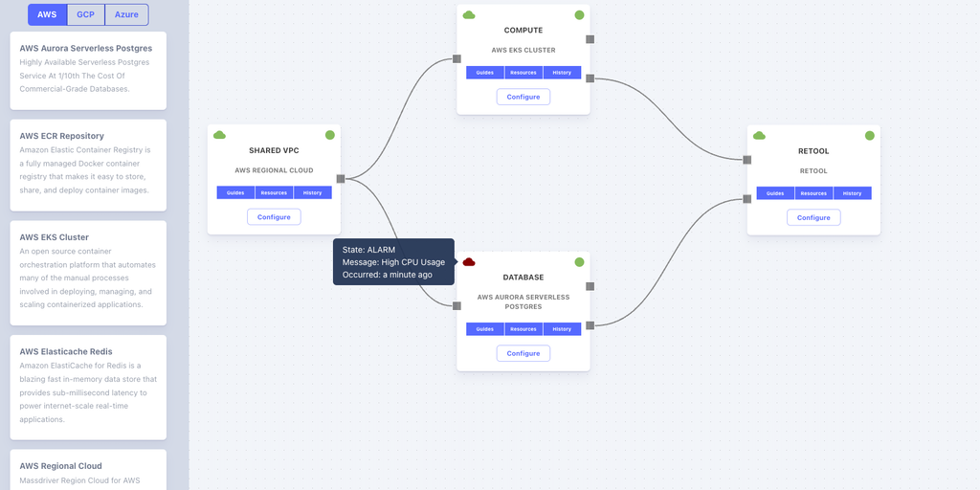Click the COMPUTE node title
The height and width of the screenshot is (490, 980).
523,30
